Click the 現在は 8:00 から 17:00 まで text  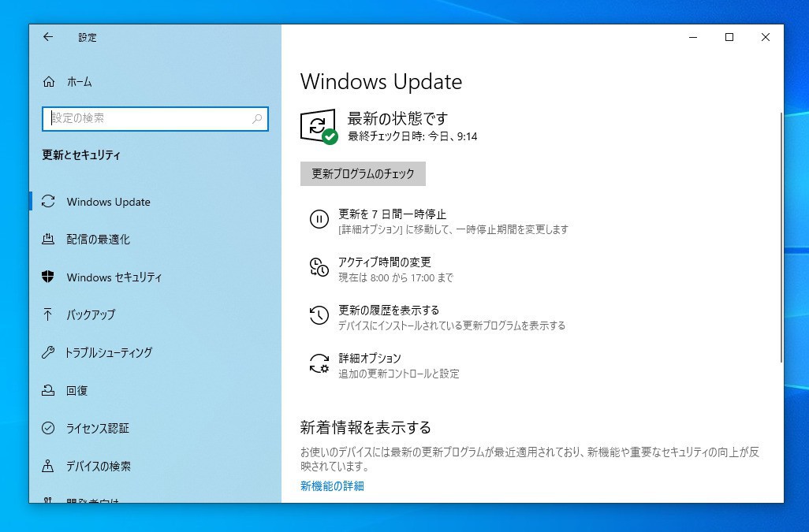point(396,277)
